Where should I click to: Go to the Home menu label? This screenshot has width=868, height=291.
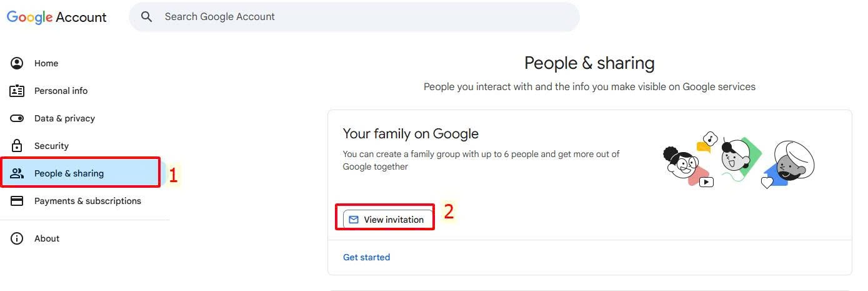46,63
